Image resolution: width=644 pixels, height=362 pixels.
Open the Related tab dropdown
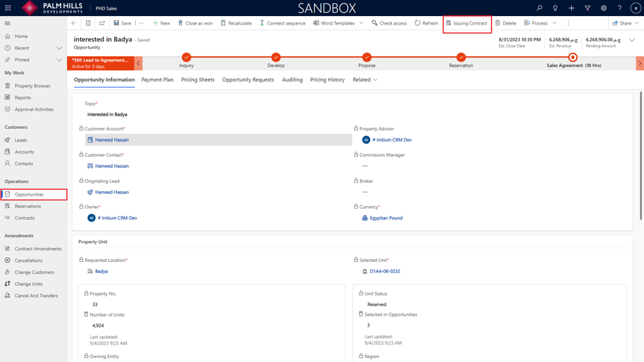365,80
